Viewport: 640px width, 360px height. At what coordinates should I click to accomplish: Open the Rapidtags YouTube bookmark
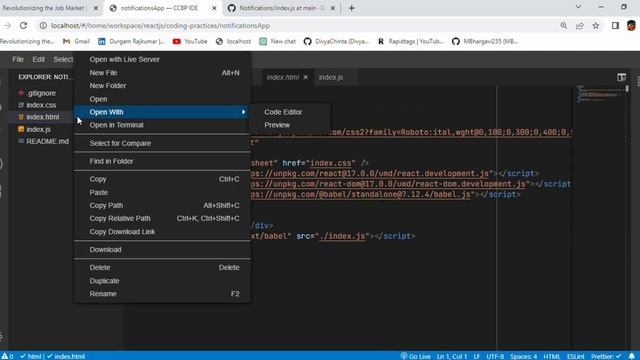coord(410,41)
